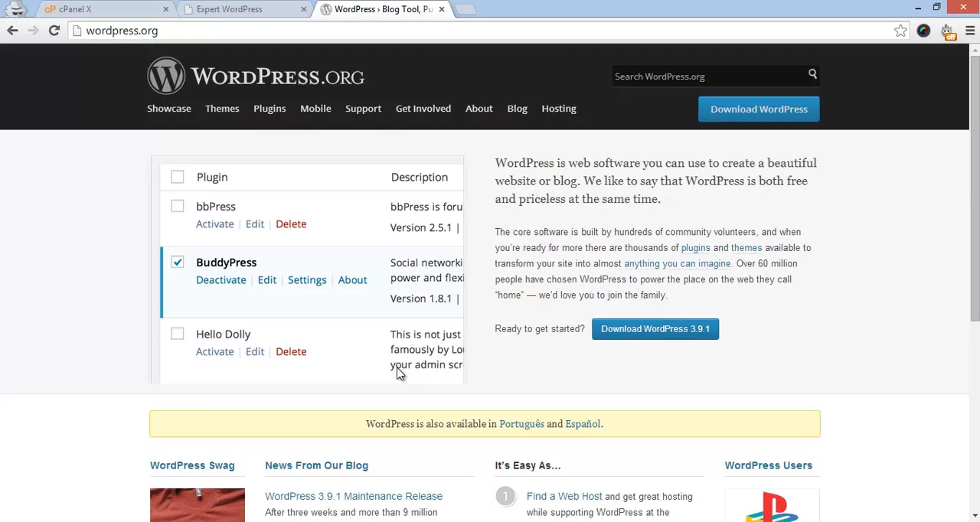This screenshot has height=522, width=980.
Task: Click the search magnifier icon
Action: click(x=812, y=74)
